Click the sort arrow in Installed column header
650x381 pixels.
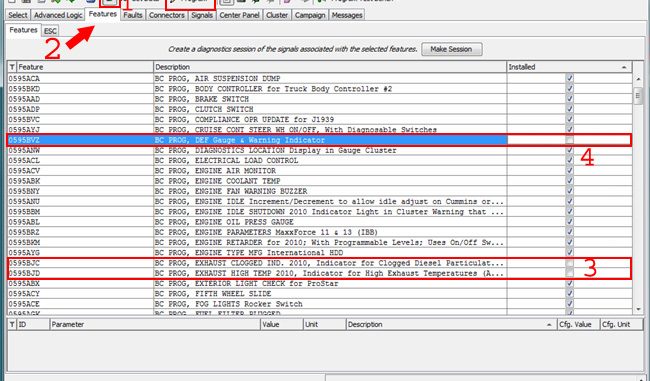tap(624, 67)
